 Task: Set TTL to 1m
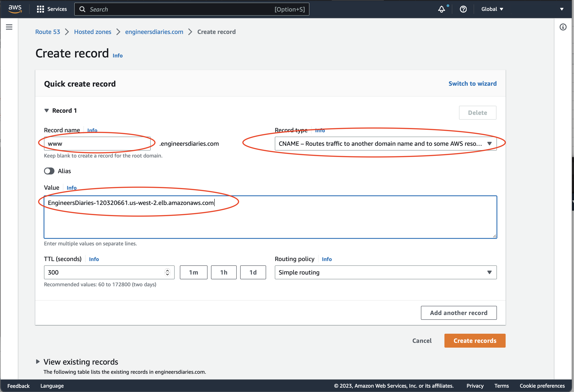click(193, 272)
